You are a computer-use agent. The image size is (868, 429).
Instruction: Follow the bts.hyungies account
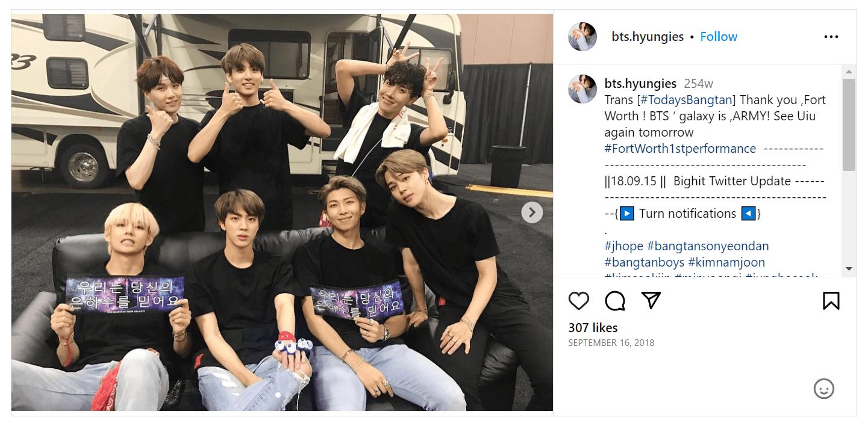pyautogui.click(x=719, y=36)
